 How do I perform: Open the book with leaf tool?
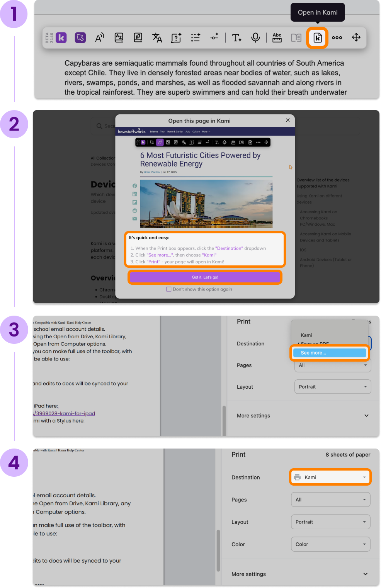tap(138, 37)
